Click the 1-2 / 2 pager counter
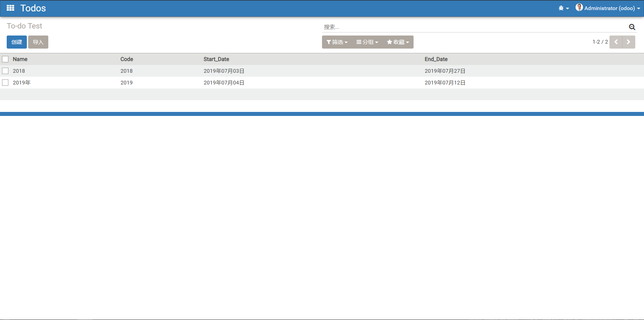Image resolution: width=644 pixels, height=320 pixels. tap(600, 42)
